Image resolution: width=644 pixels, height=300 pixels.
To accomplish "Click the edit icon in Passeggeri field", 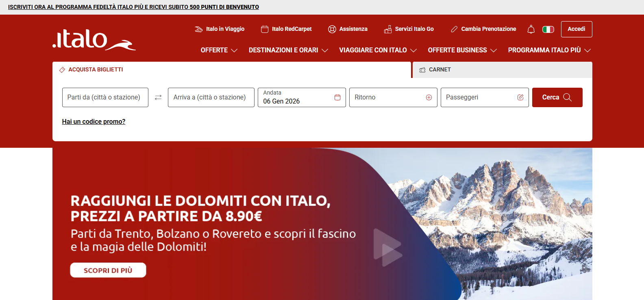I will tap(520, 97).
